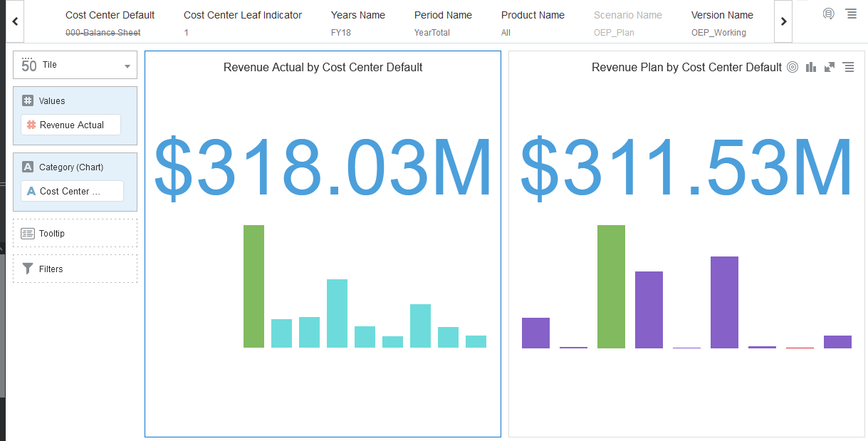The width and height of the screenshot is (868, 441).
Task: Select the Cost Center category pill
Action: (x=71, y=191)
